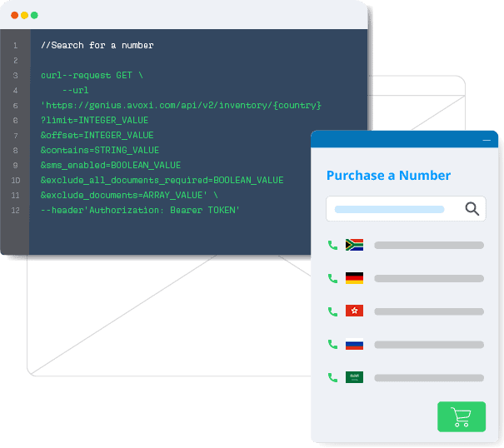This screenshot has height=448, width=504.
Task: Click the green shopping cart button
Action: [461, 416]
